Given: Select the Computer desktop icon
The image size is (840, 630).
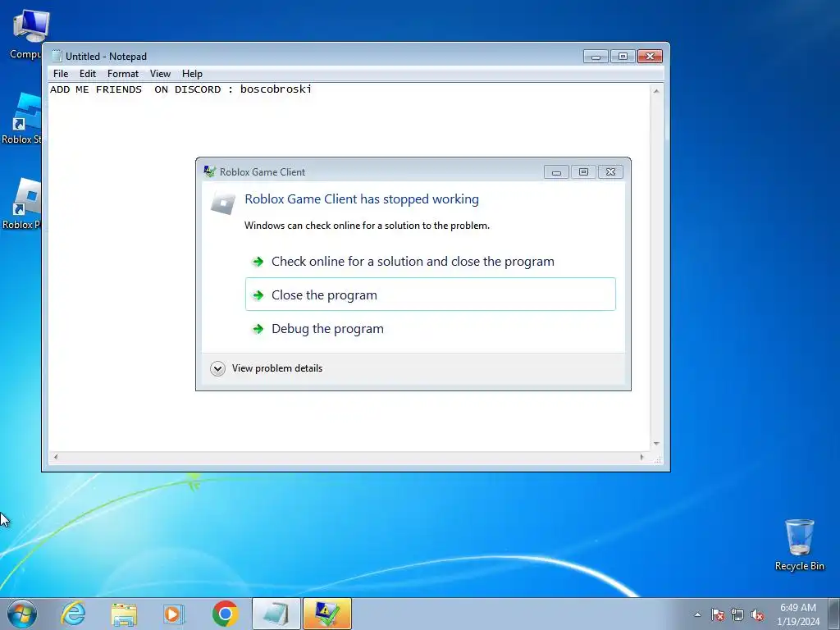Looking at the screenshot, I should click(25, 34).
